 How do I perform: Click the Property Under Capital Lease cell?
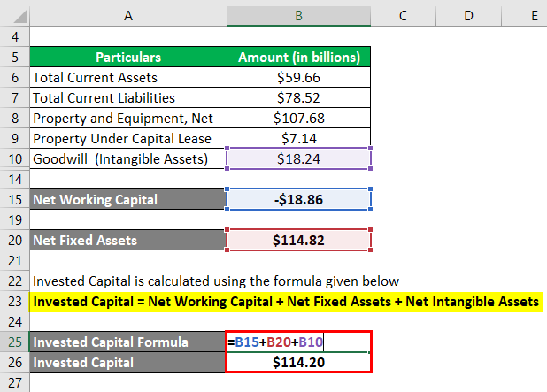127,138
